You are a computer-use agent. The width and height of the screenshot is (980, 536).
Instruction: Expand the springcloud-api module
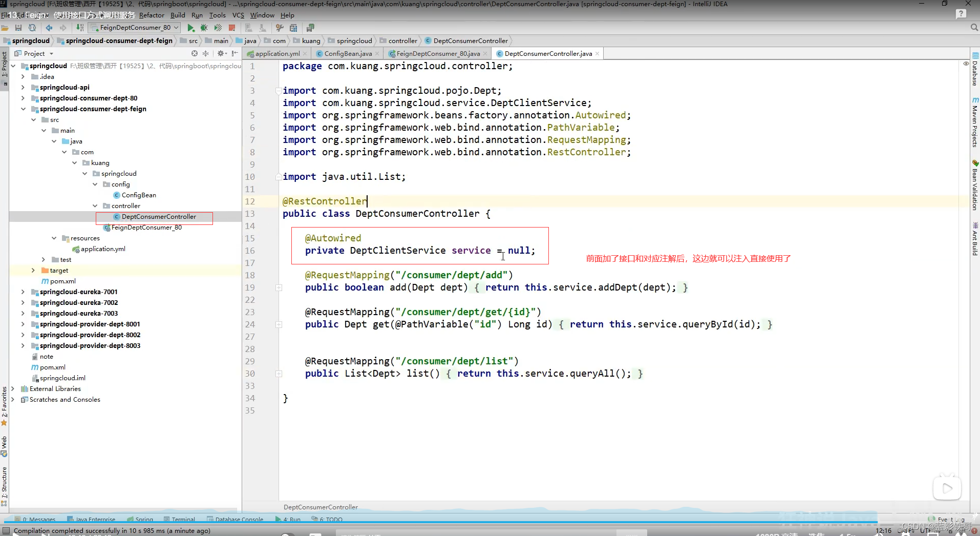tap(23, 87)
